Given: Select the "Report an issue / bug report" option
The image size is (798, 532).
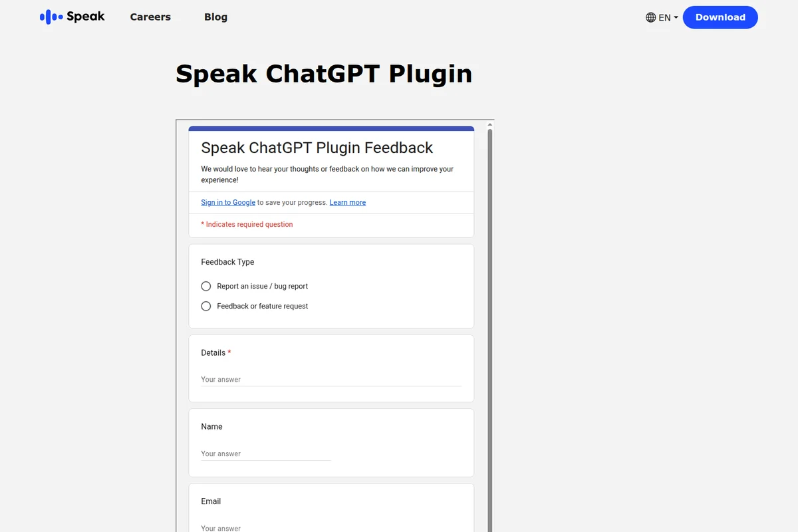Looking at the screenshot, I should coord(206,286).
